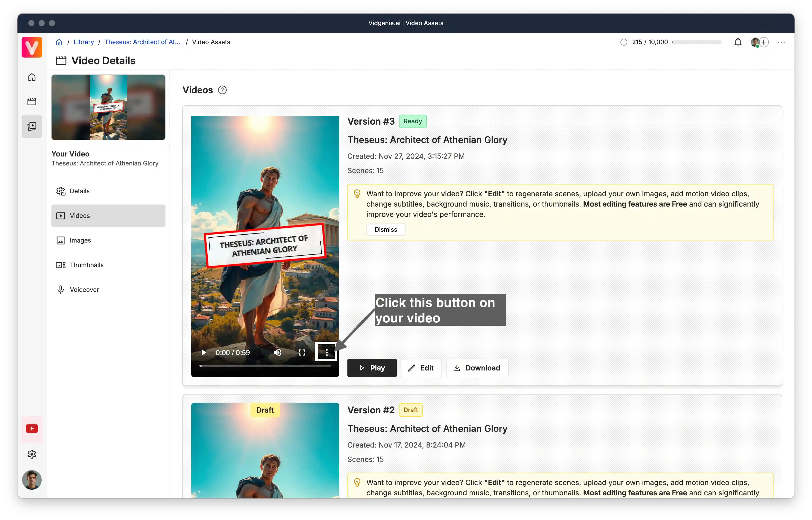Click the Draft label on Version #2 thumbnail
Viewport: 812px width, 520px height.
pyautogui.click(x=265, y=410)
